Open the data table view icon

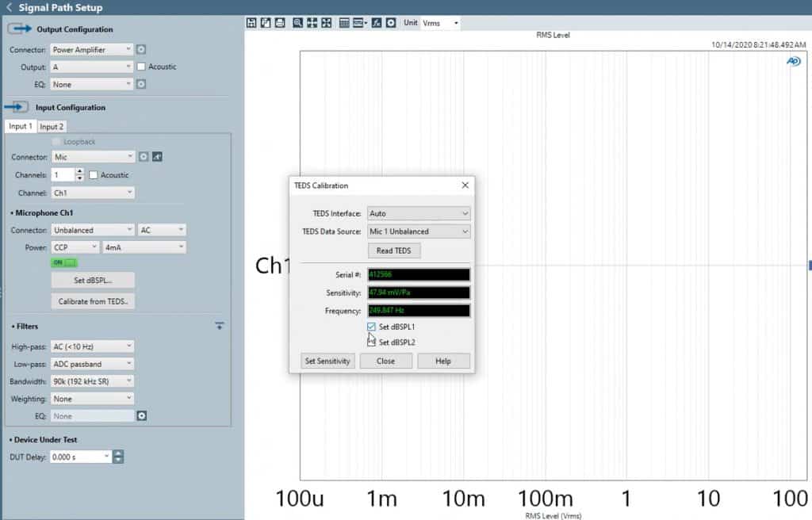click(344, 23)
